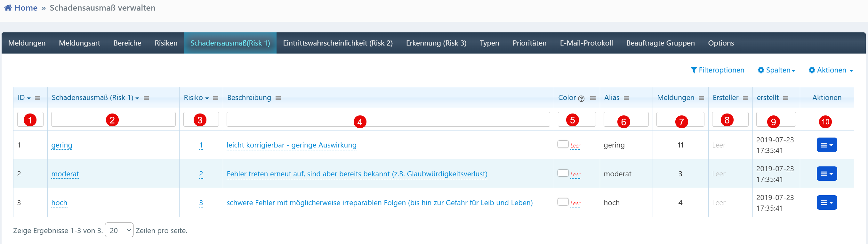Click the moderat link in the table
The image size is (868, 244).
point(65,174)
